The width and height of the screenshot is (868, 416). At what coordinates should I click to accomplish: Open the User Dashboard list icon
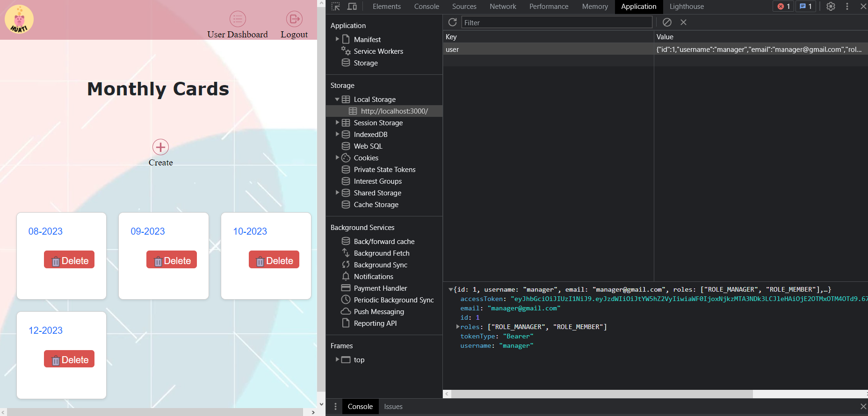[238, 19]
